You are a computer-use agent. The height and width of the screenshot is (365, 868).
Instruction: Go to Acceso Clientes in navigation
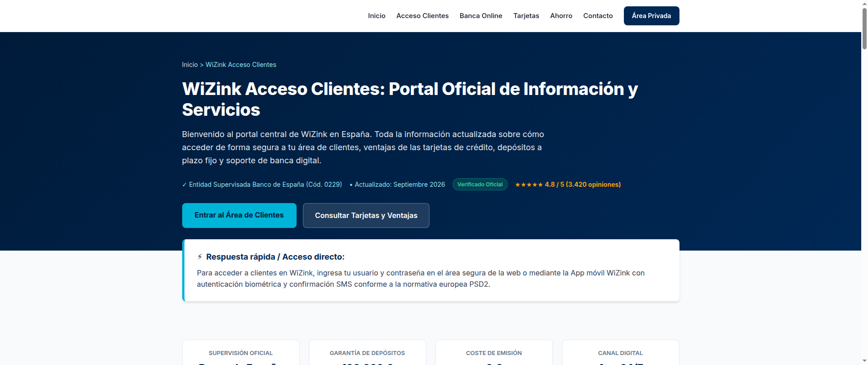(422, 16)
